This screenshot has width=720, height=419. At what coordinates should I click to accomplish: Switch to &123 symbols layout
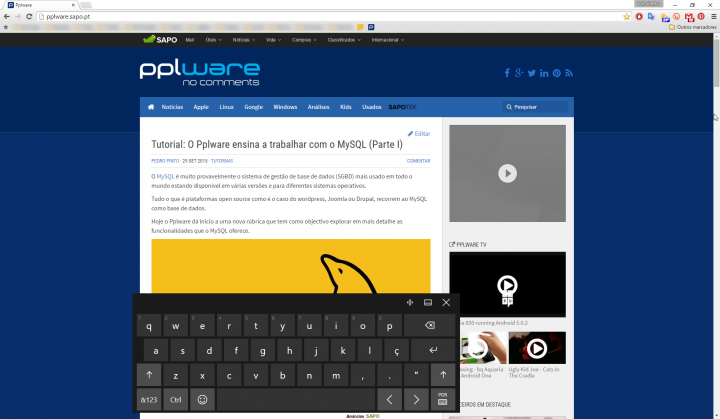point(149,400)
